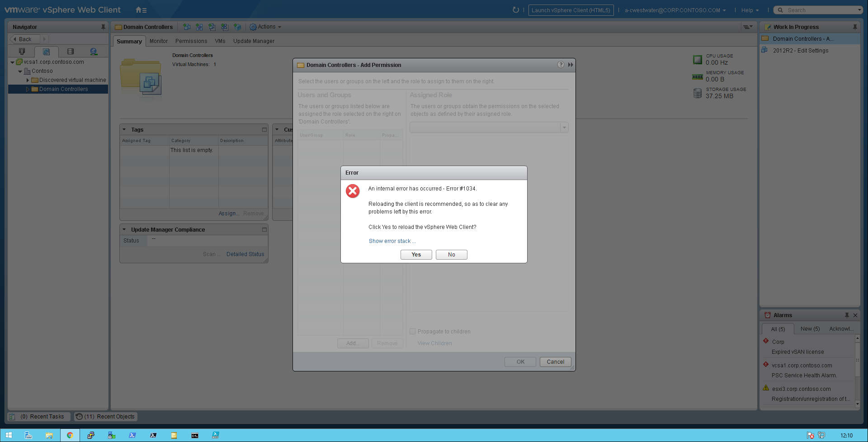Screen dimensions: 868x442
Task: Click the Chrome icon in the taskbar
Action: tap(70, 435)
